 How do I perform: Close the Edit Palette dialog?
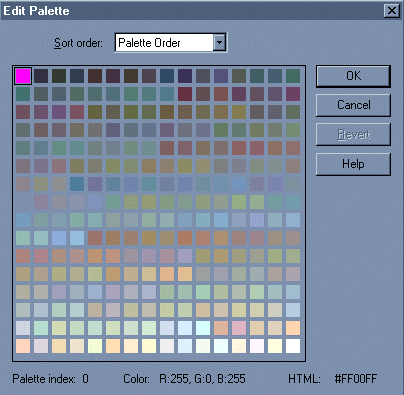(392, 11)
